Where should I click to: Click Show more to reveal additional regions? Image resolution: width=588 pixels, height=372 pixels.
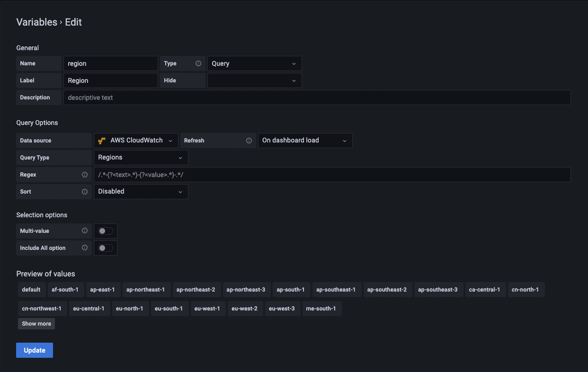(x=36, y=323)
